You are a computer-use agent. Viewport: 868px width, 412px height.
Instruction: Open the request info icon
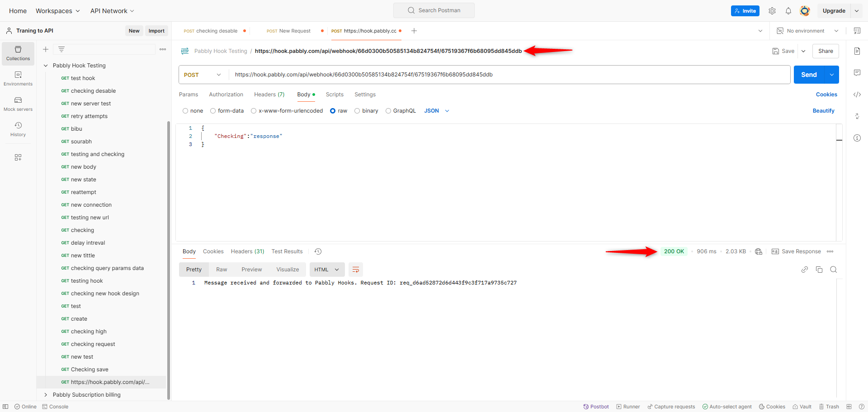pyautogui.click(x=857, y=138)
